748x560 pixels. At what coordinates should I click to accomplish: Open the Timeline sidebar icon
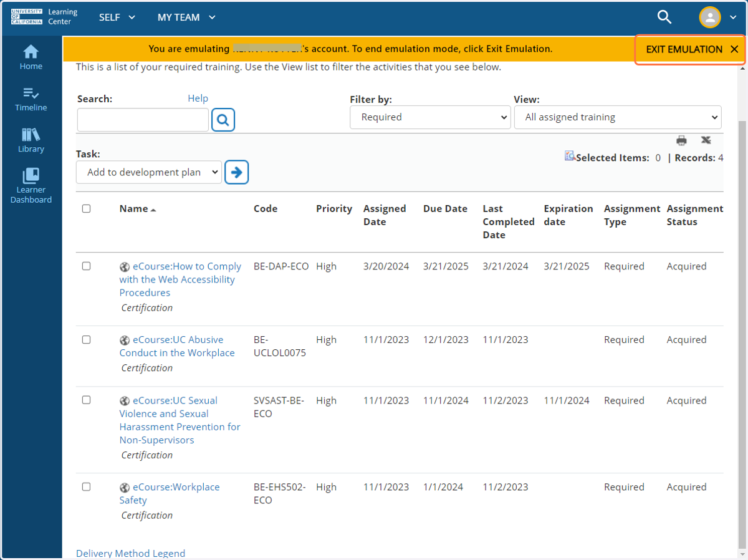(31, 100)
